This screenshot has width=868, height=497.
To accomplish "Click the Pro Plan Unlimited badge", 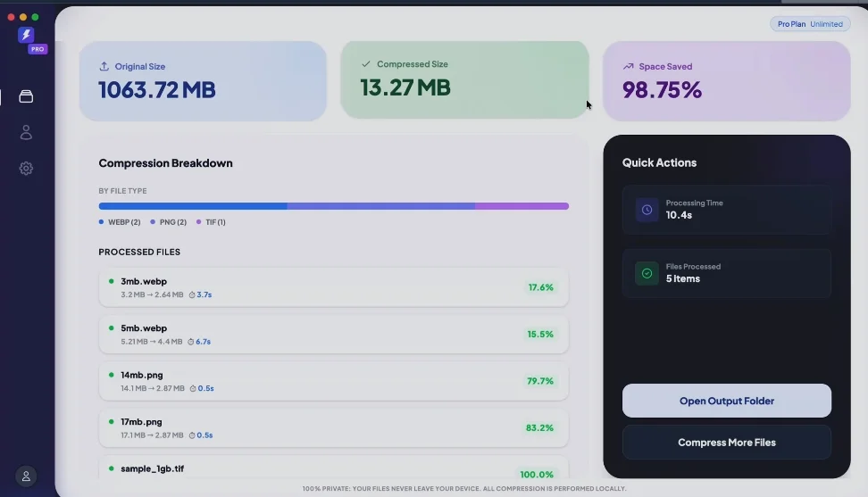I will click(x=810, y=24).
